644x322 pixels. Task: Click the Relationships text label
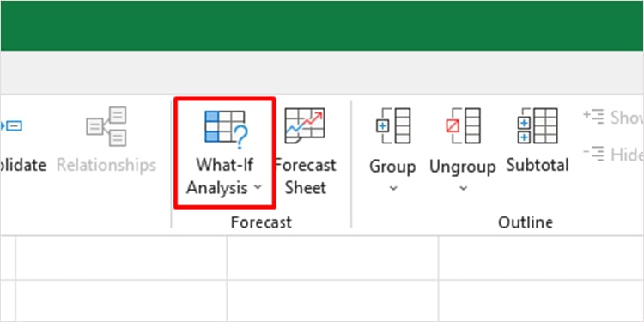(x=106, y=165)
